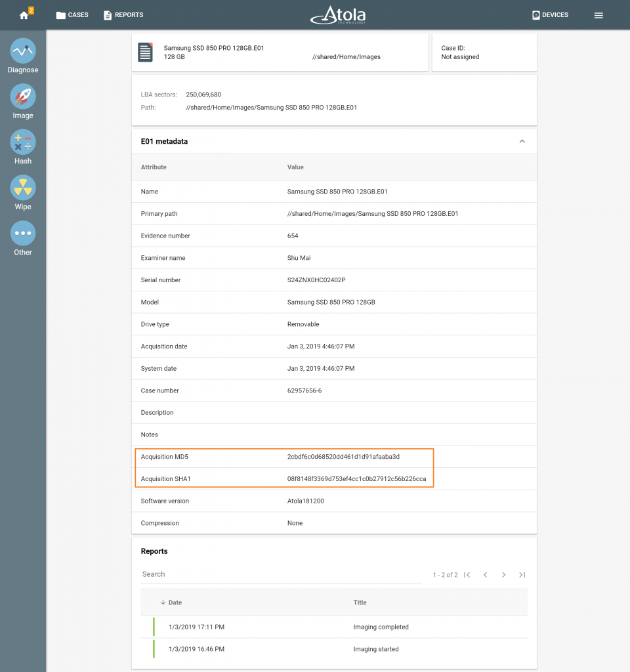The image size is (630, 672).
Task: Select the Acquisition MD5 hash value
Action: tap(343, 457)
